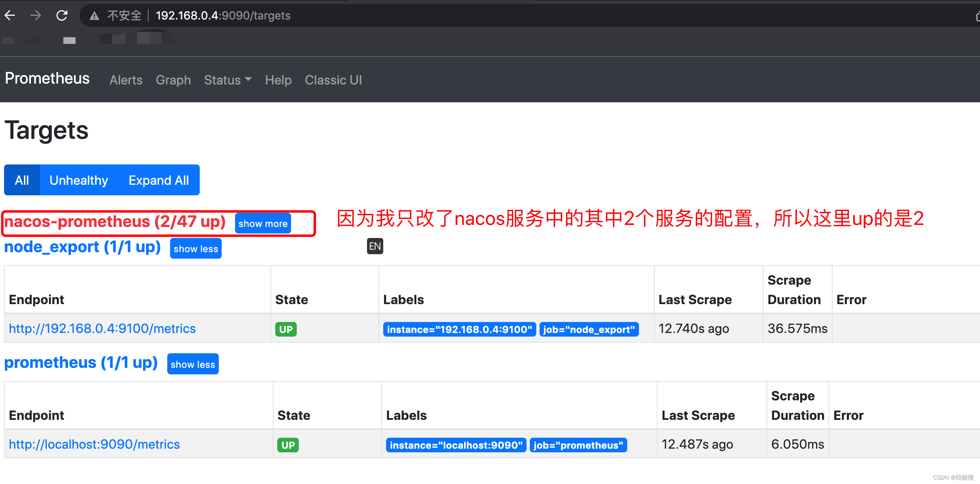
Task: Click the job="node_export" label badge
Action: pos(589,329)
